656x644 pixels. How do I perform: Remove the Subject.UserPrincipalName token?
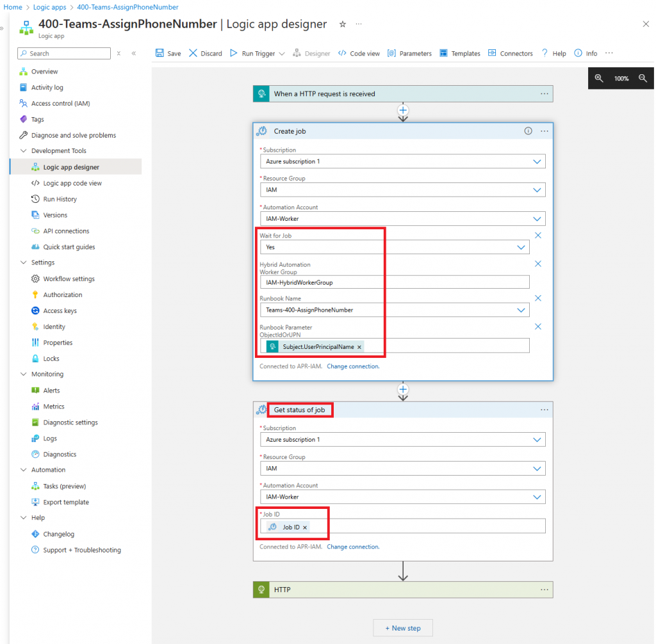359,347
